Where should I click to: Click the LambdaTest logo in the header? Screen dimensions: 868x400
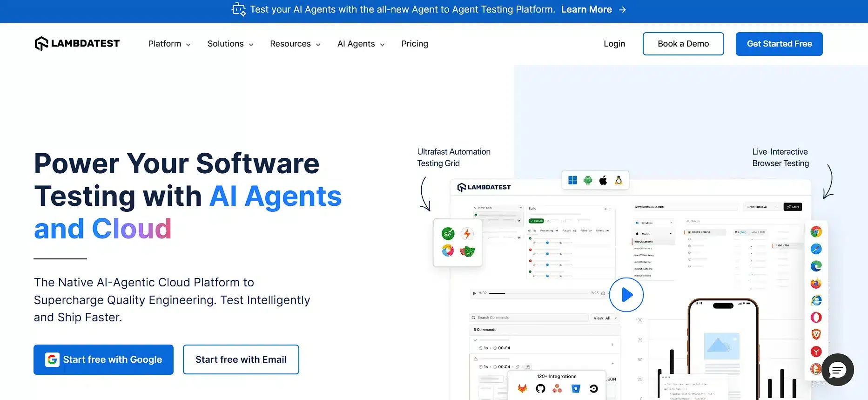[77, 44]
